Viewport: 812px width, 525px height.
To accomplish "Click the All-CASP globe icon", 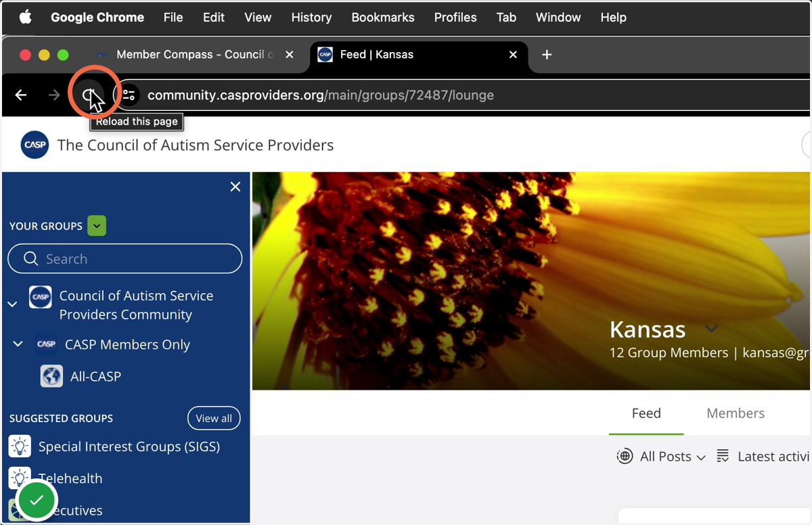I will click(x=51, y=376).
